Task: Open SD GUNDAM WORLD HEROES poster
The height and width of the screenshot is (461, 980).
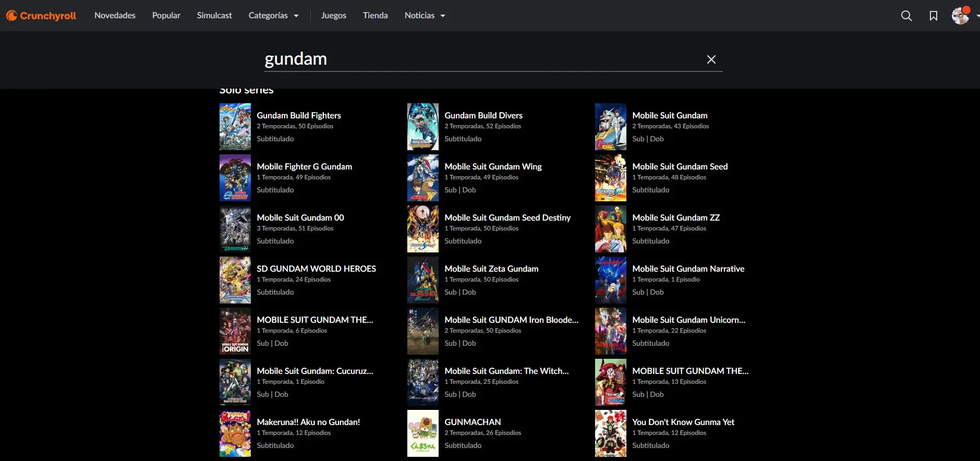Action: [235, 280]
